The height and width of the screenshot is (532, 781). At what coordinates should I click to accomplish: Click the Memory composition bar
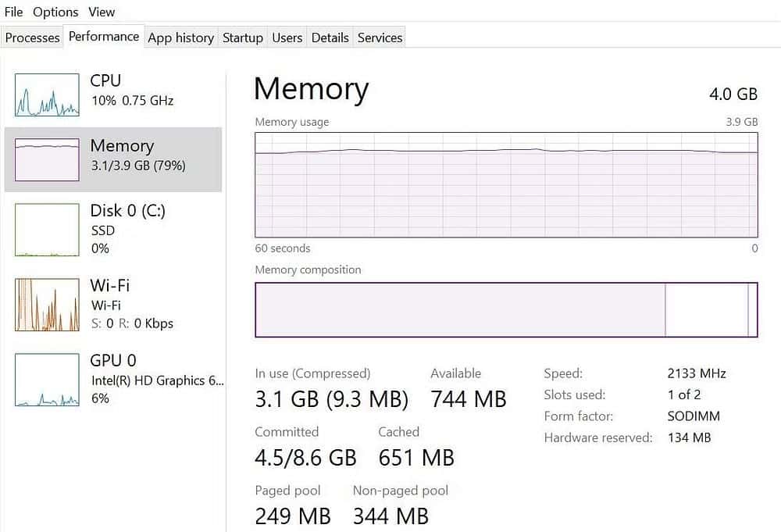click(506, 309)
